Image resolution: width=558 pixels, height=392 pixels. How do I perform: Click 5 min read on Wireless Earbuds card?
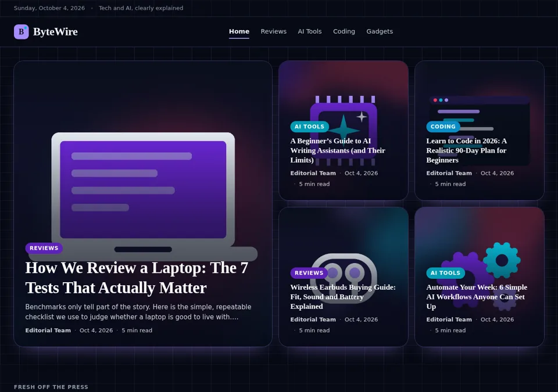tap(314, 330)
